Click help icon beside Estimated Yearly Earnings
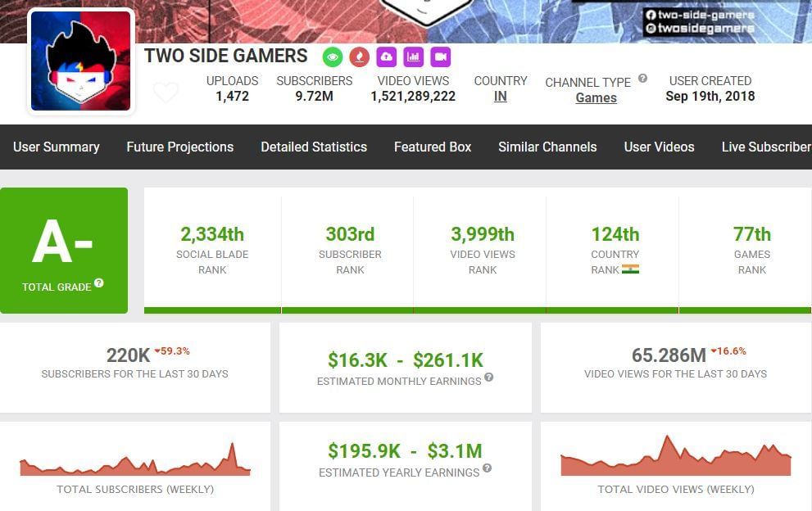This screenshot has height=511, width=812. point(488,468)
